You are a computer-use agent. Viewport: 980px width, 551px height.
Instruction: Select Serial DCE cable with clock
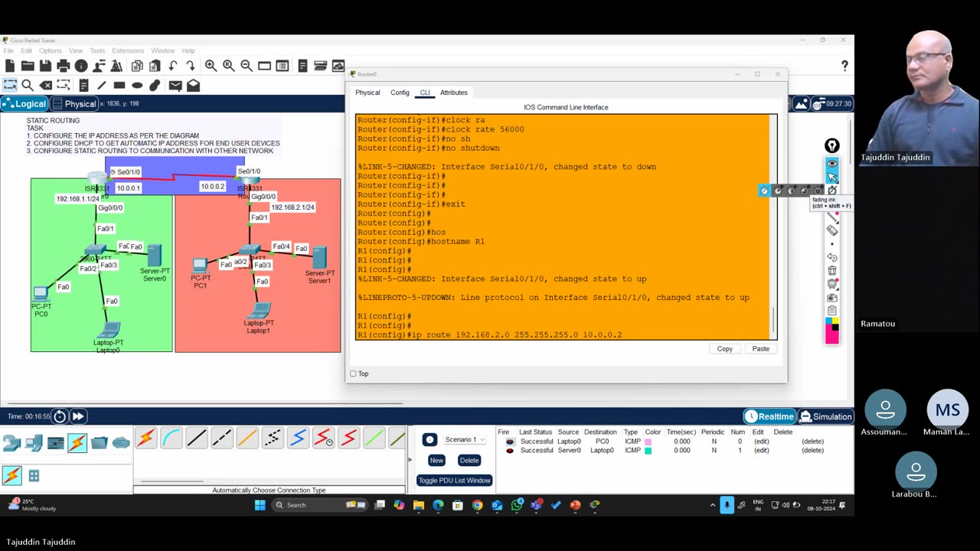(323, 439)
